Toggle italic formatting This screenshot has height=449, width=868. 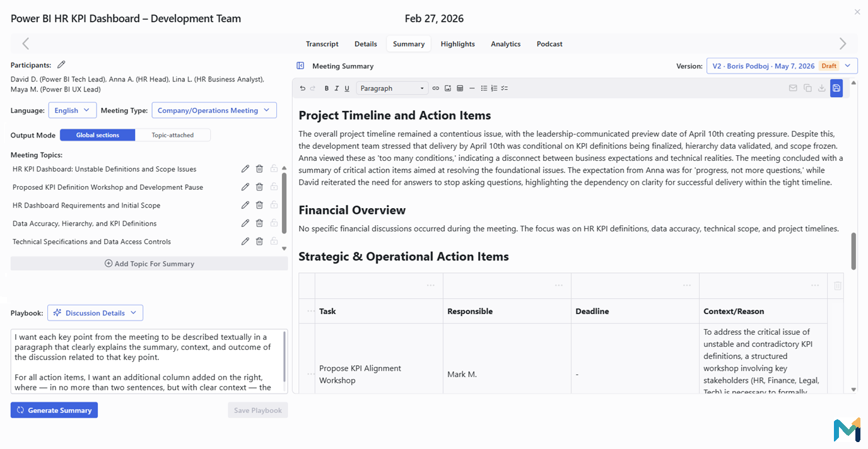click(337, 88)
